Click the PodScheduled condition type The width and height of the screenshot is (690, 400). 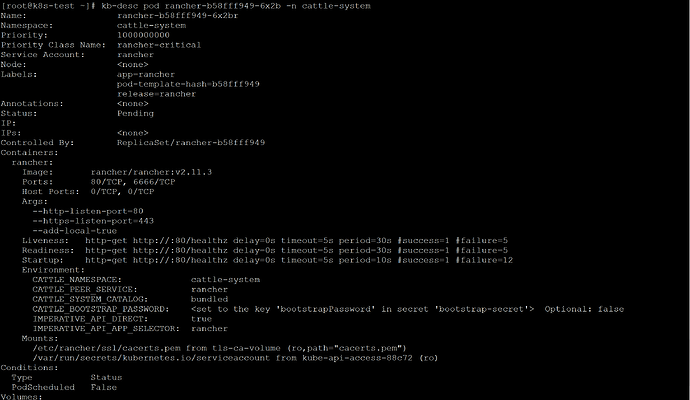pyautogui.click(x=44, y=386)
